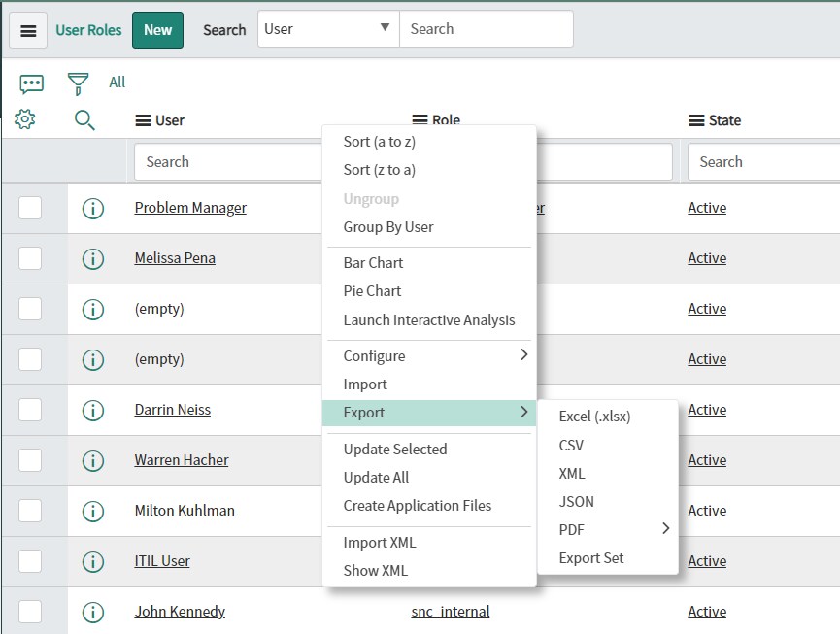Open the filter funnel icon
The image size is (840, 634).
tap(79, 84)
